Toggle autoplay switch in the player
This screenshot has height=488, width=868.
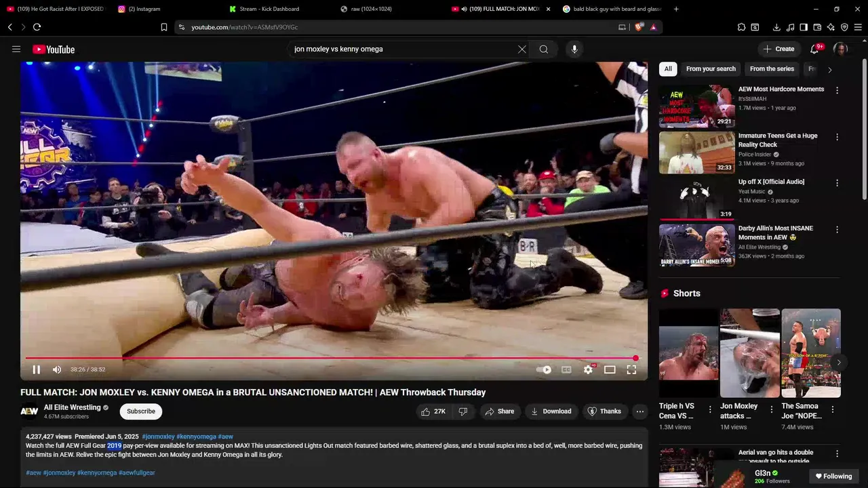click(x=544, y=369)
